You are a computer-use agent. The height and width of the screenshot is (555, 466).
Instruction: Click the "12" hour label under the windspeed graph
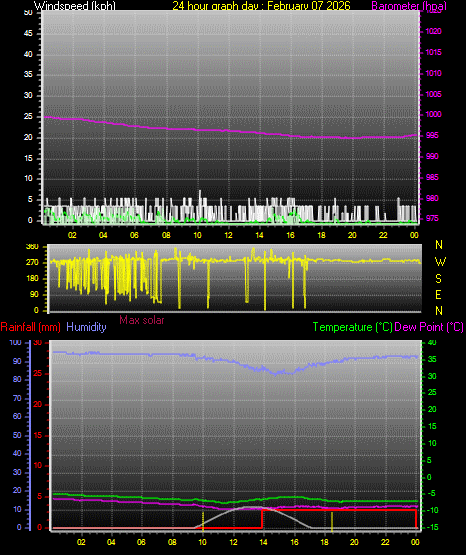[x=229, y=235]
